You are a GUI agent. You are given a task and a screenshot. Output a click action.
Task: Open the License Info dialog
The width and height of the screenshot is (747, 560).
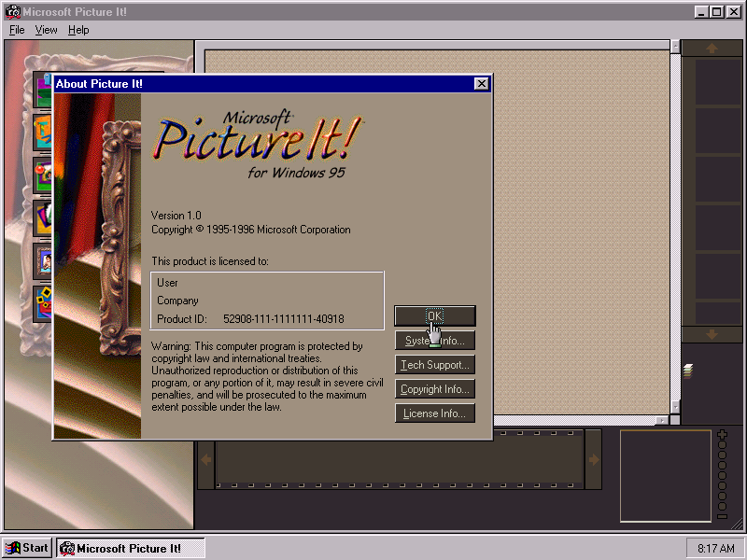(x=434, y=413)
